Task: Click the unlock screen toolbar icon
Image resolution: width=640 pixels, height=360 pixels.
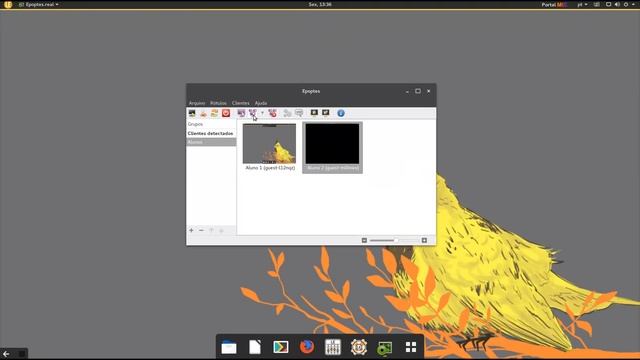Action: [x=325, y=113]
